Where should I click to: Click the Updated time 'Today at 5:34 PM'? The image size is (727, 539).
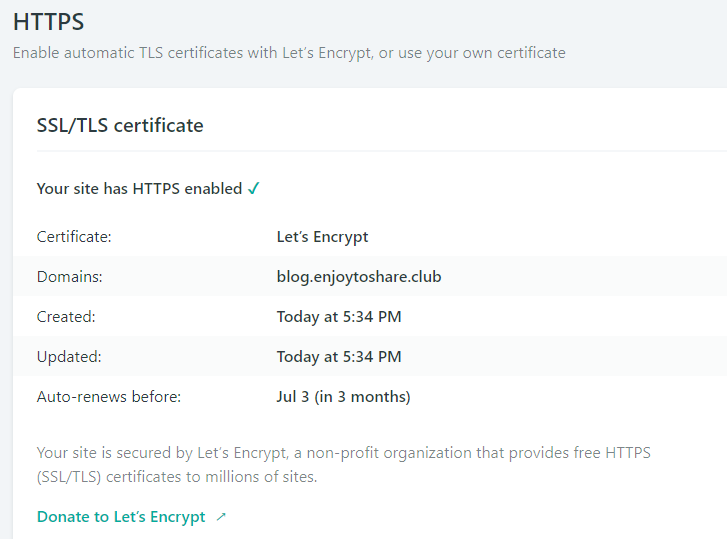(339, 356)
